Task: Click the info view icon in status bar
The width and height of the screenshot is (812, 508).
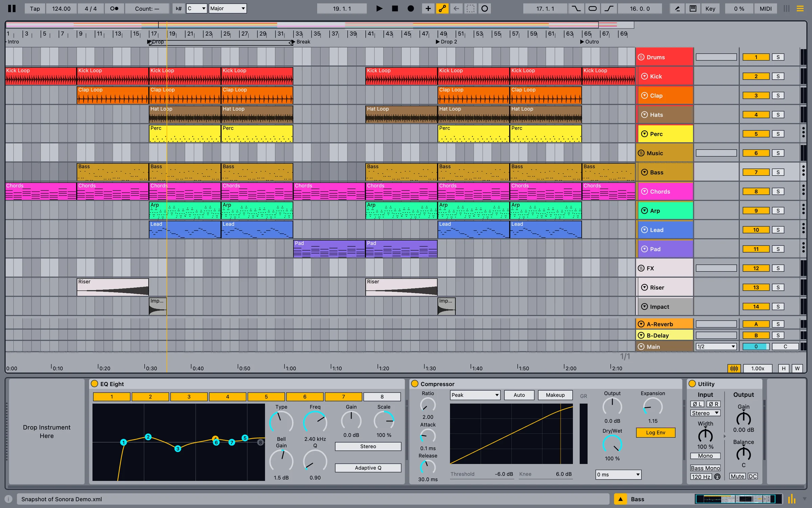Action: tap(9, 499)
